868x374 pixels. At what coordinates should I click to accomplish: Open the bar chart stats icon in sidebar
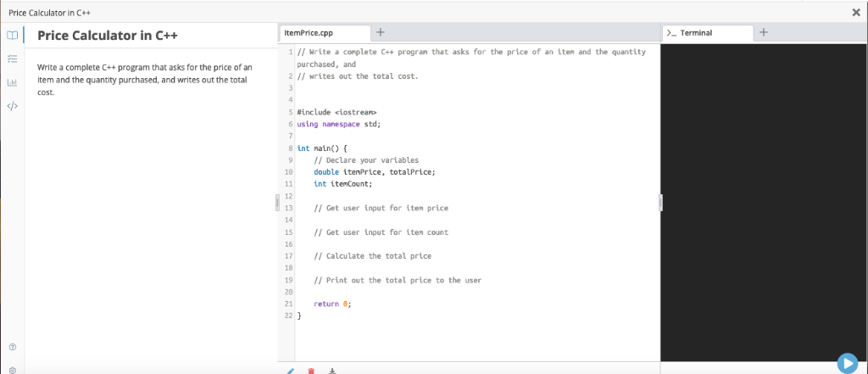point(12,82)
